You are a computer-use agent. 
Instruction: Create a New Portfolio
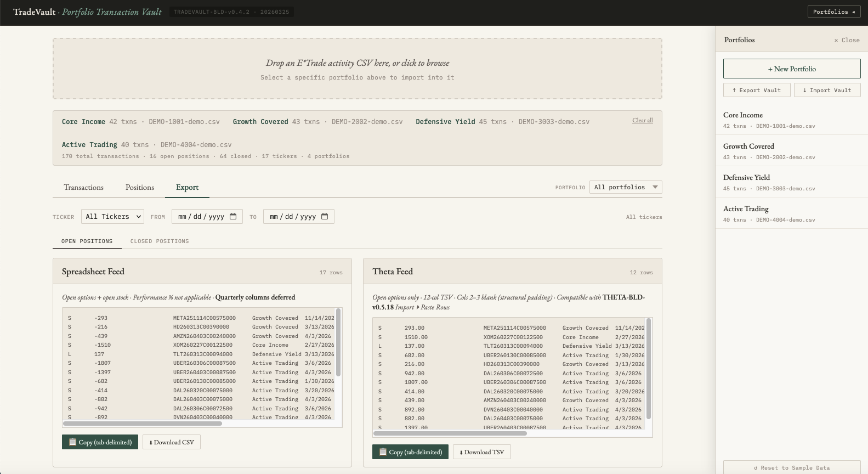coord(791,69)
